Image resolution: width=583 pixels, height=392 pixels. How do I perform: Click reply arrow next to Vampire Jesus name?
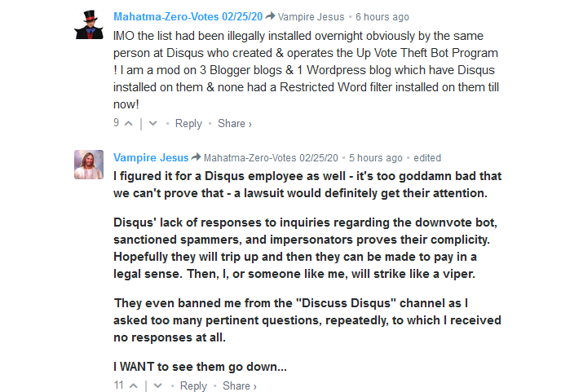(196, 156)
